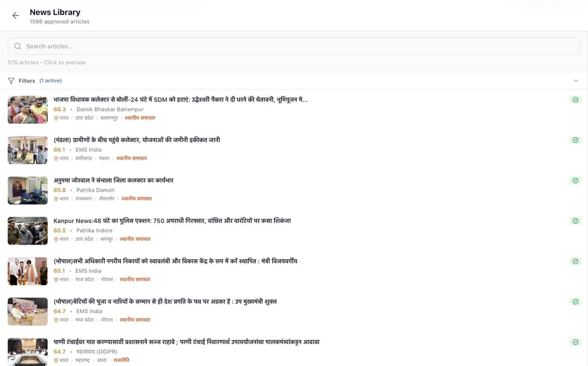Click the Kanpur News article thumbnail
Image resolution: width=588 pixels, height=366 pixels.
27,231
